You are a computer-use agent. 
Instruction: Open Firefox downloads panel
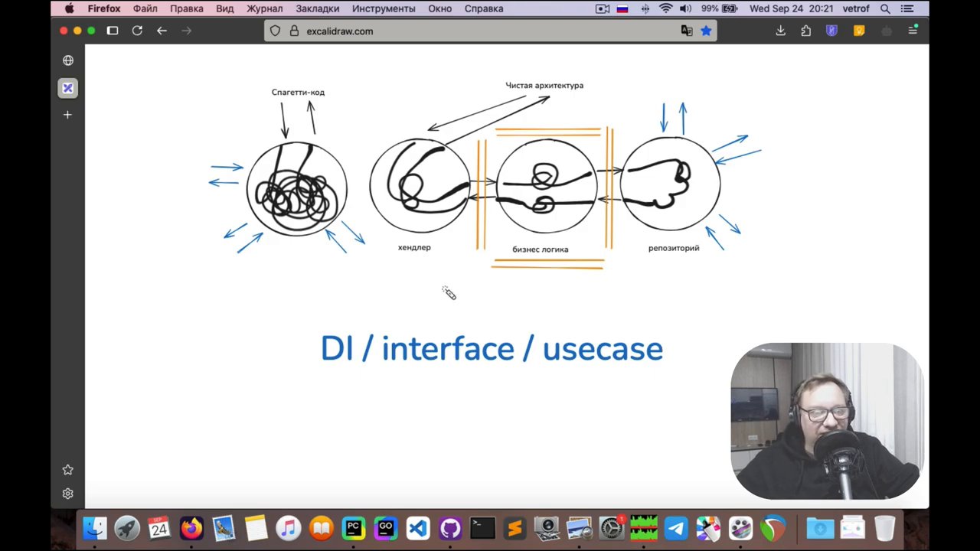[780, 31]
